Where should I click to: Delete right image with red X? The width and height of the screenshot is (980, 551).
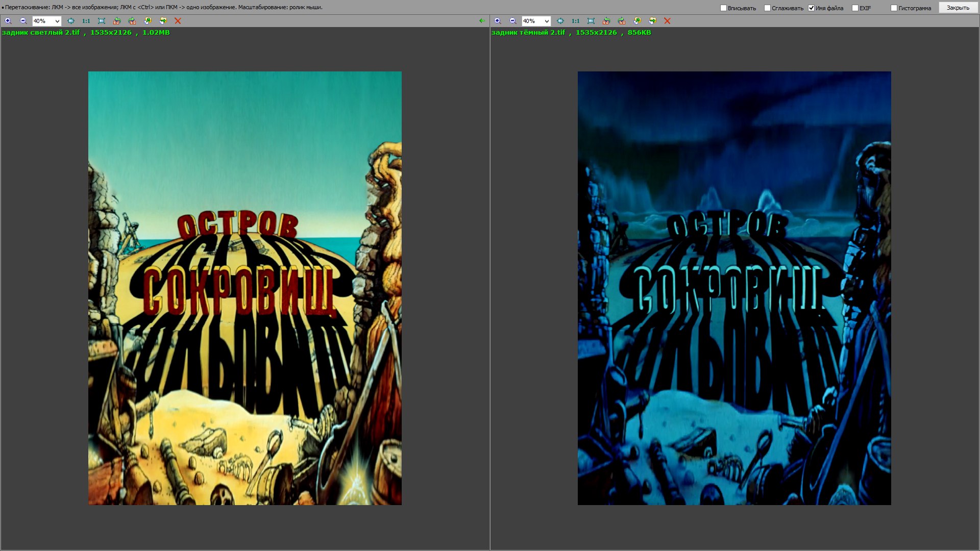point(667,21)
